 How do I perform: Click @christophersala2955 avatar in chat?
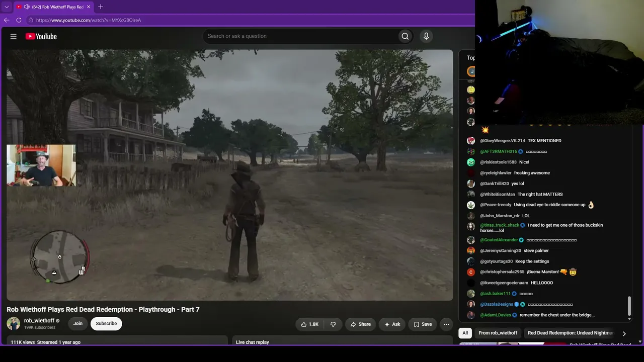(471, 272)
